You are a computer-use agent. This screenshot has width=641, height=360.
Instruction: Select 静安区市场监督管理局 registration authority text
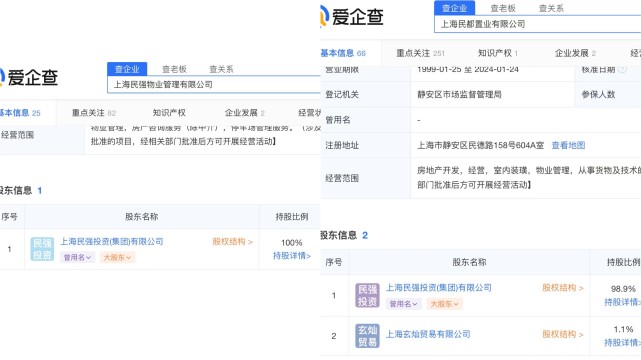click(x=459, y=94)
